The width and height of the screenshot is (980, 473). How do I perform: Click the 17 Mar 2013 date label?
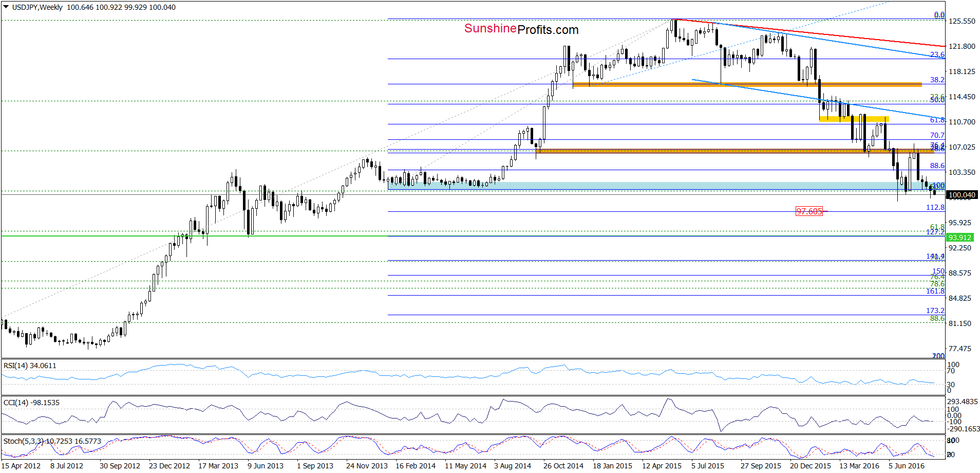click(x=218, y=466)
